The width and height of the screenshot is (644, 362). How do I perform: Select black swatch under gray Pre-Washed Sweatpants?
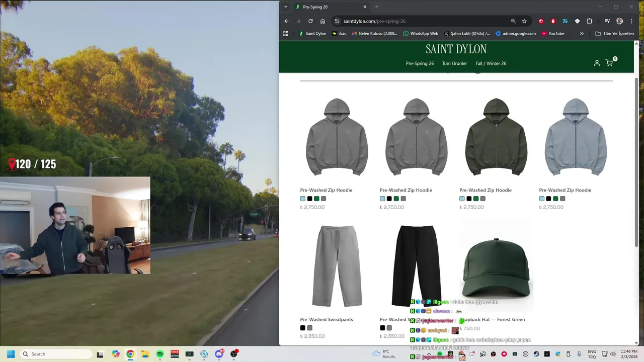point(303,328)
